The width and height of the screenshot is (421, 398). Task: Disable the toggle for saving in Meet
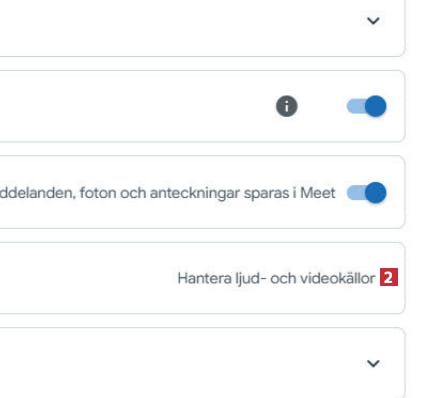[367, 193]
